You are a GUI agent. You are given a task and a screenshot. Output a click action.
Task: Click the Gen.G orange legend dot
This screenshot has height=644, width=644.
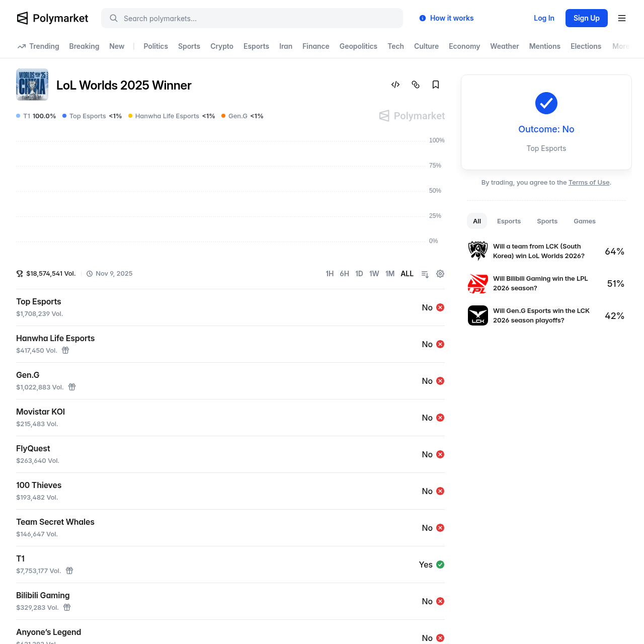[223, 116]
